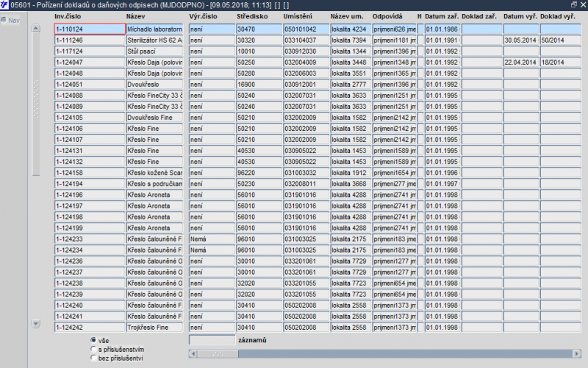Viewport: 588px width, 368px height.
Task: Click the Datum vyř. column header
Action: 520,16
